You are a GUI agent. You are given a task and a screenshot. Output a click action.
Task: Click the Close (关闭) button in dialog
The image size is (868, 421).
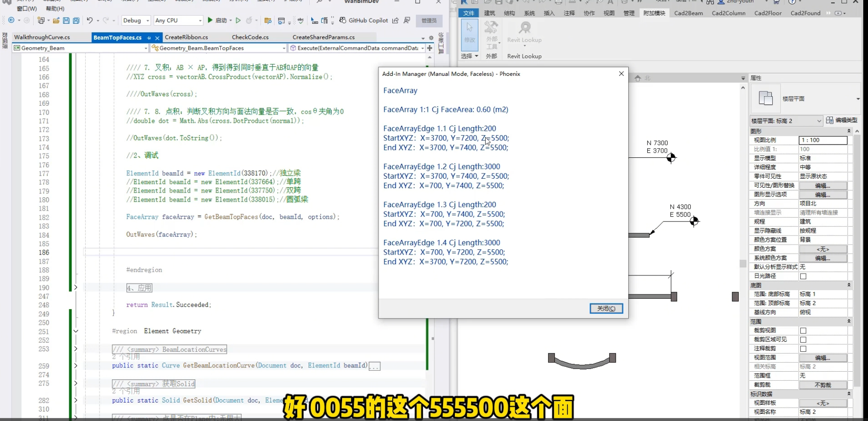(606, 309)
